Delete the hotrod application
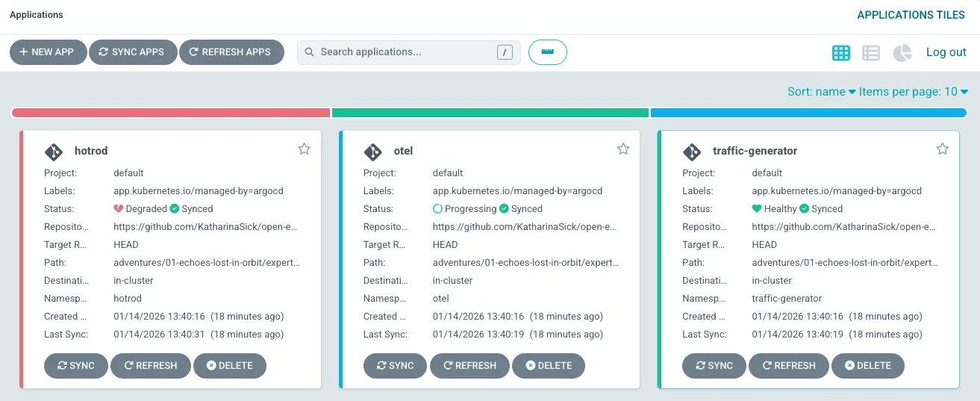The width and height of the screenshot is (980, 401). click(230, 366)
